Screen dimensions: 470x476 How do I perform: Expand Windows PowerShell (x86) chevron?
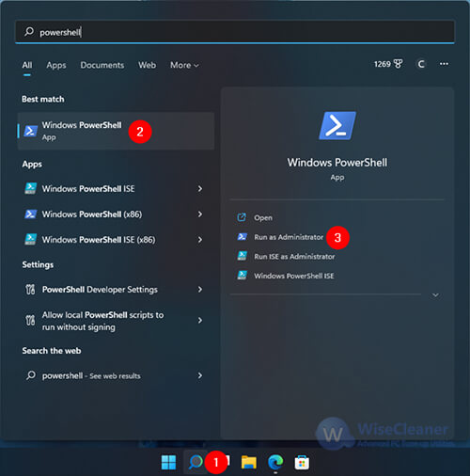tap(200, 214)
